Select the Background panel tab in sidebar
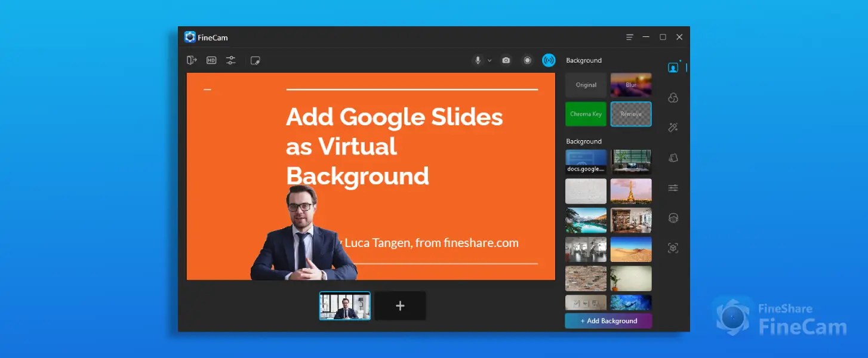Image resolution: width=868 pixels, height=358 pixels. click(x=673, y=67)
